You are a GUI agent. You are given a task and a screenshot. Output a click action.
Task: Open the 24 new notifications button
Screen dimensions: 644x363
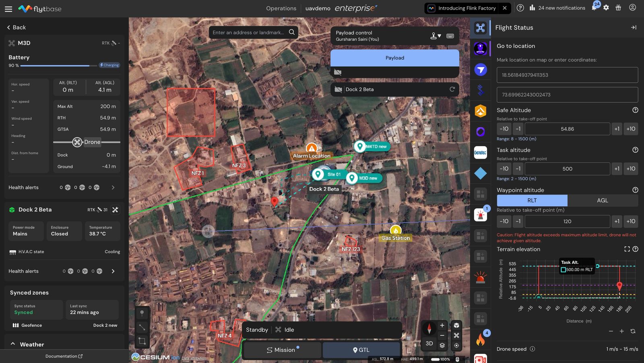pos(557,8)
